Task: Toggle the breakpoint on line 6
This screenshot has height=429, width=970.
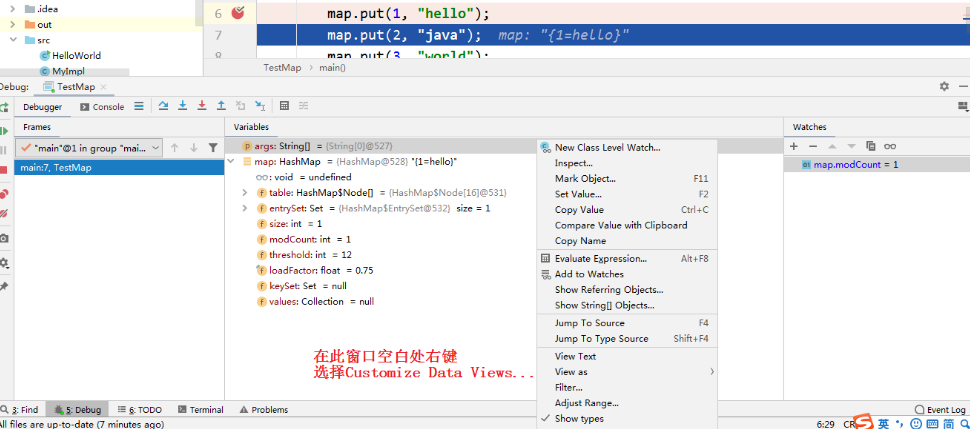Action: point(238,12)
